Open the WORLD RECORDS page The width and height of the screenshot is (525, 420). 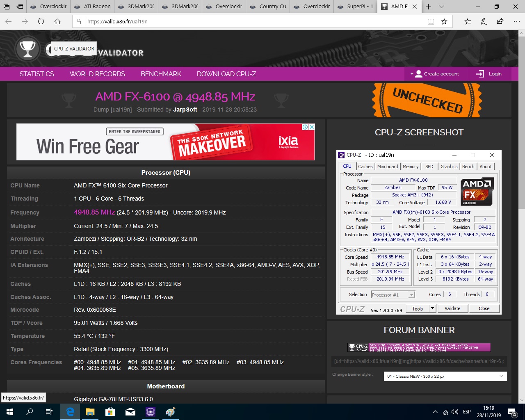pyautogui.click(x=97, y=74)
